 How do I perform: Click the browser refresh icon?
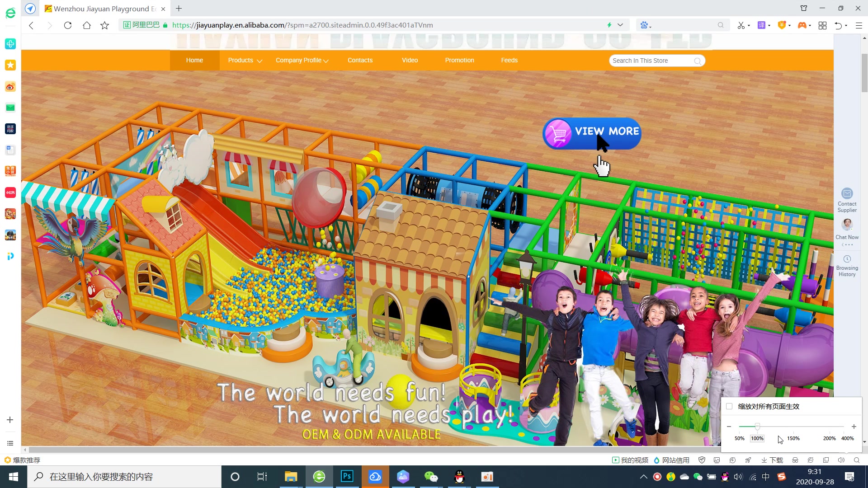tap(68, 25)
